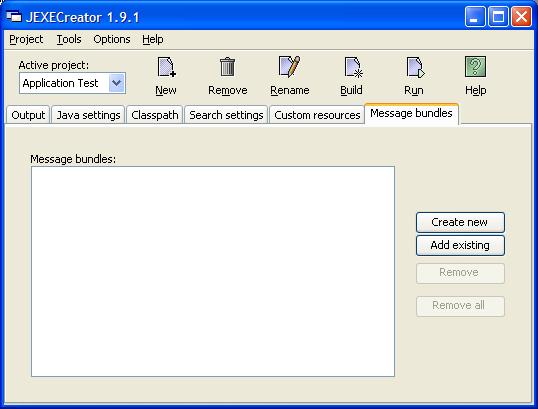Open the Help menu in menu bar
This screenshot has width=538, height=409.
click(x=153, y=39)
